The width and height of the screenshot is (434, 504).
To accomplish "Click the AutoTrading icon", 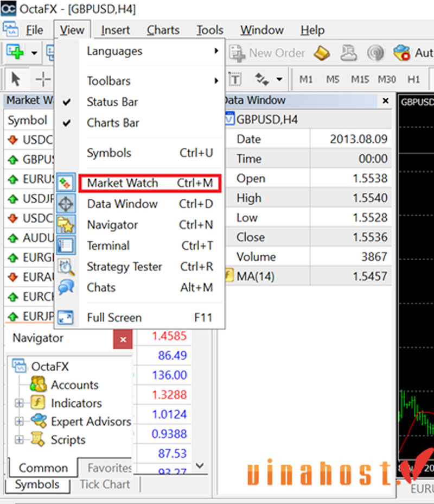I will tap(402, 53).
